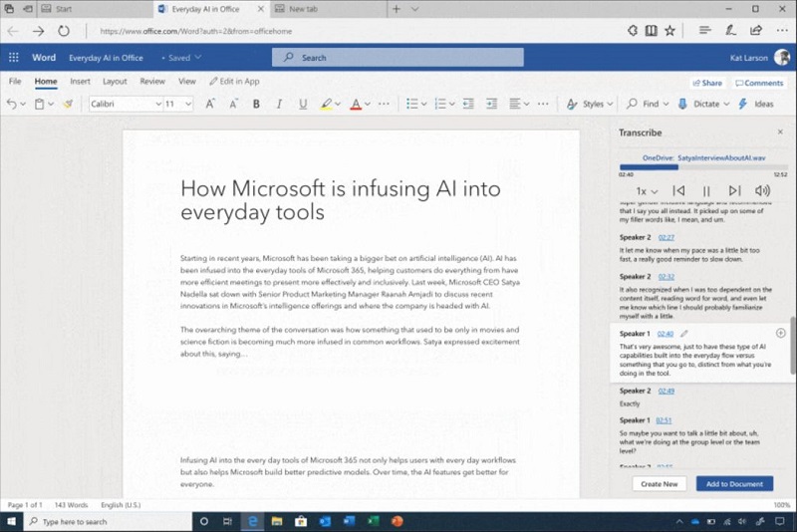Click the volume speaker icon in Transcribe

coord(763,190)
